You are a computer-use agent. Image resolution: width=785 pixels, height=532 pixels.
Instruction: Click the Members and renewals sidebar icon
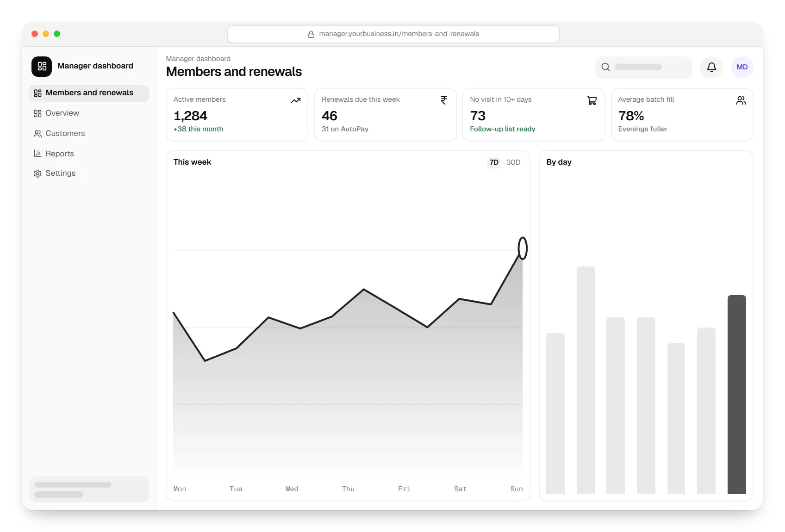pos(37,93)
